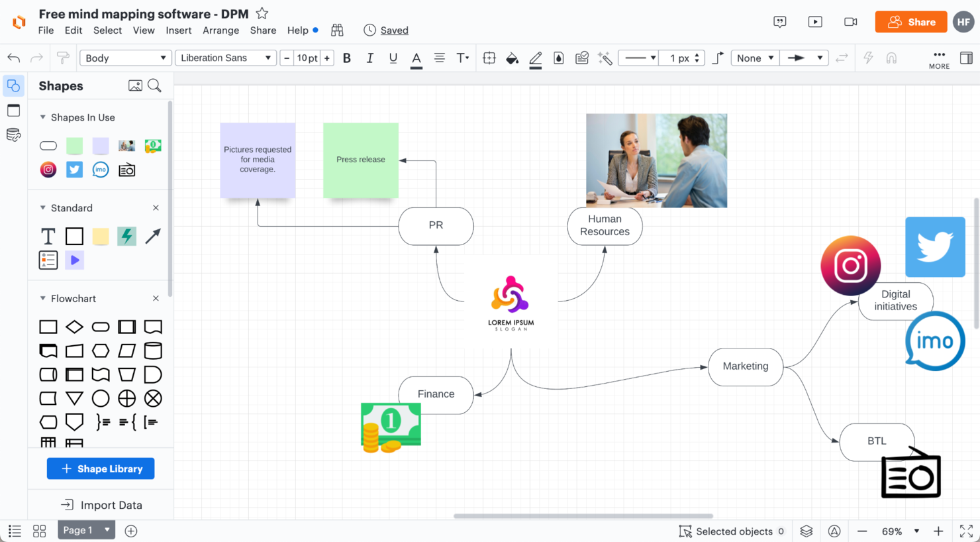Select the format painter tool
The height and width of the screenshot is (542, 980).
coord(63,58)
